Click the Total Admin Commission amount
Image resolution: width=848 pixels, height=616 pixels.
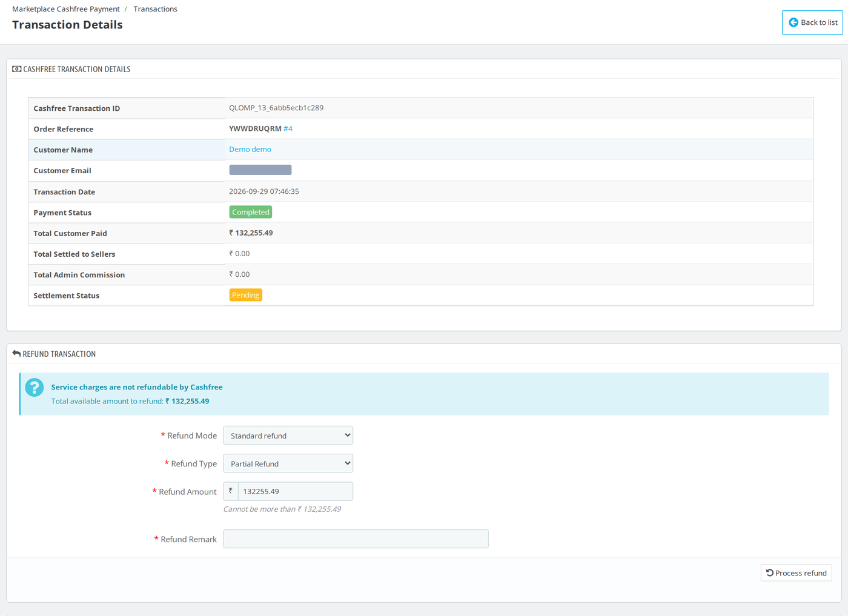pos(239,274)
